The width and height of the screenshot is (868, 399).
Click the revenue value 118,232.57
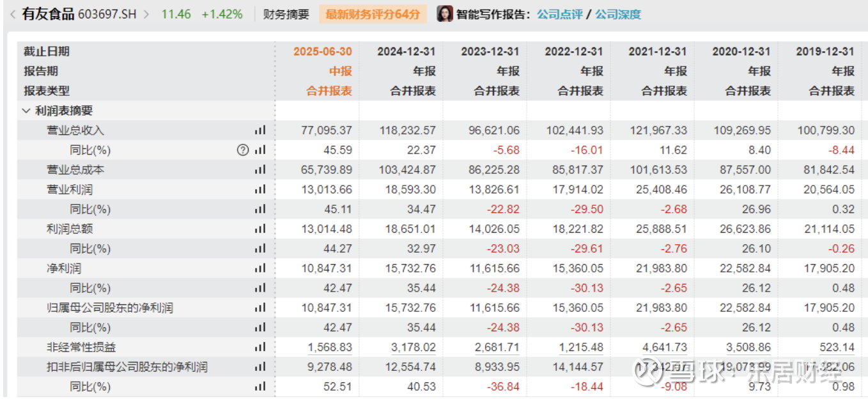coord(407,130)
